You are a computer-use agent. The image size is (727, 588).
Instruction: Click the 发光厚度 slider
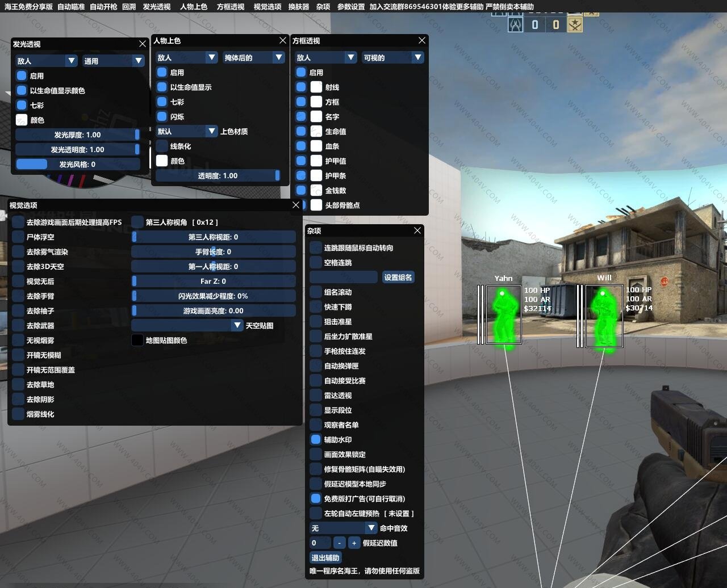77,135
